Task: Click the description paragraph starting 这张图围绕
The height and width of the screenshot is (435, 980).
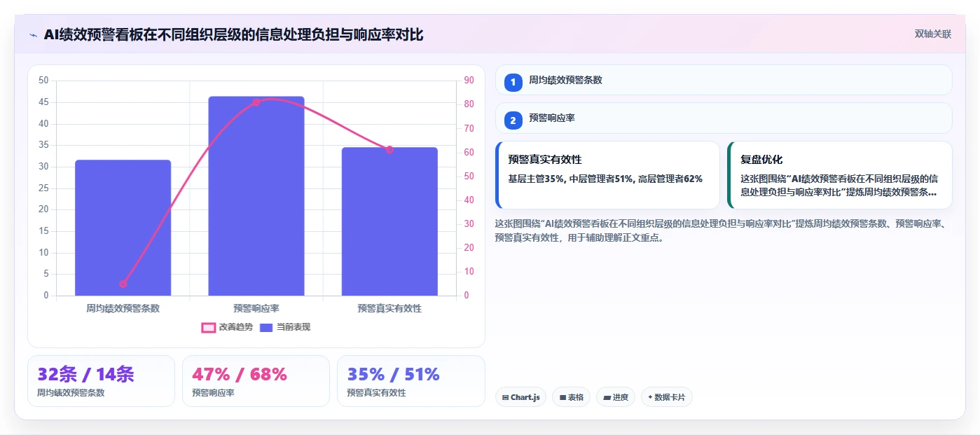Action: coord(721,230)
